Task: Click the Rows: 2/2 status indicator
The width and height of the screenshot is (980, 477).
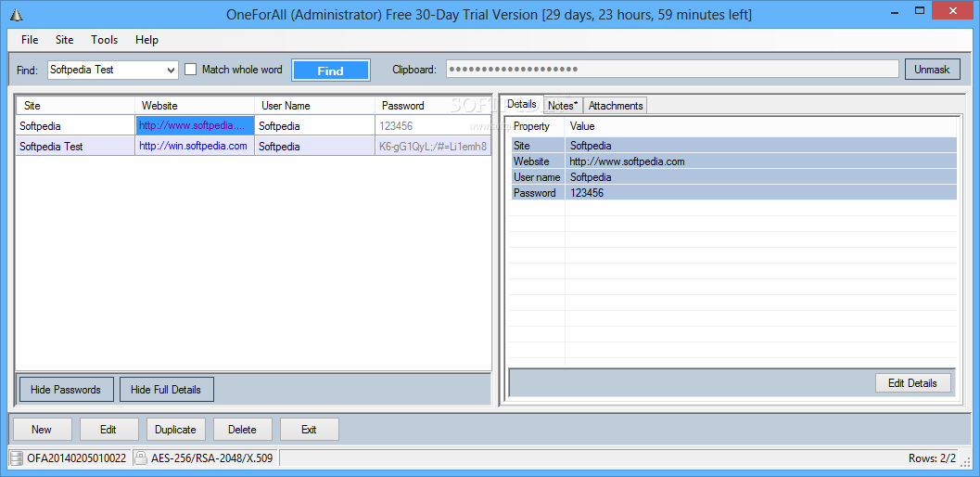Action: click(x=932, y=458)
